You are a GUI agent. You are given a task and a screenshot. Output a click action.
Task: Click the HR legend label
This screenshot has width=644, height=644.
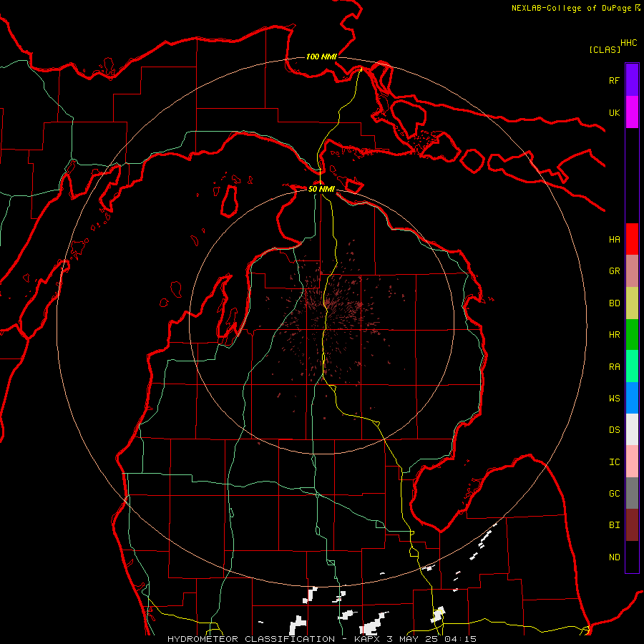coord(614,335)
